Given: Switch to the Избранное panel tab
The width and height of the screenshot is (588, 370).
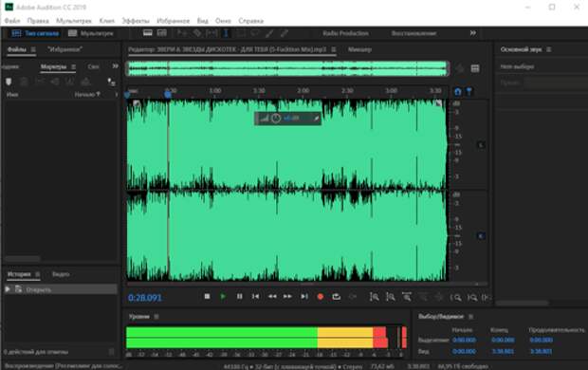Looking at the screenshot, I should (x=64, y=49).
